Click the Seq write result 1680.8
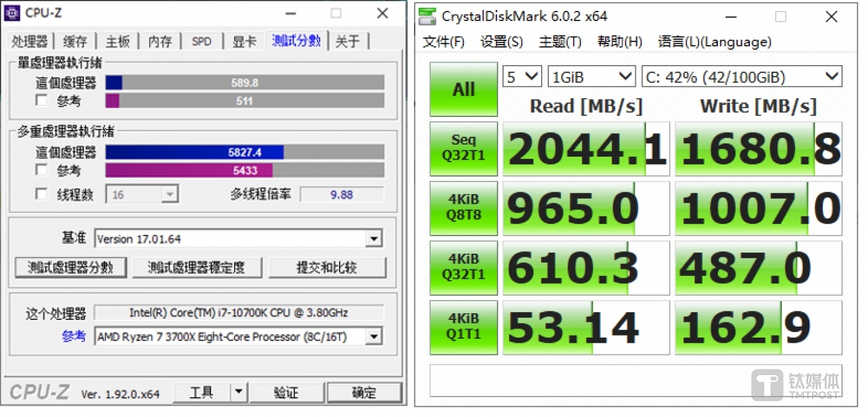This screenshot has width=868, height=417. pos(758,149)
